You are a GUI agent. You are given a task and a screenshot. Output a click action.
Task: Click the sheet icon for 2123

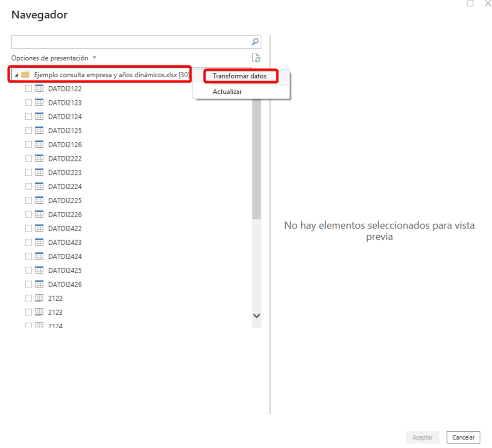pyautogui.click(x=39, y=312)
